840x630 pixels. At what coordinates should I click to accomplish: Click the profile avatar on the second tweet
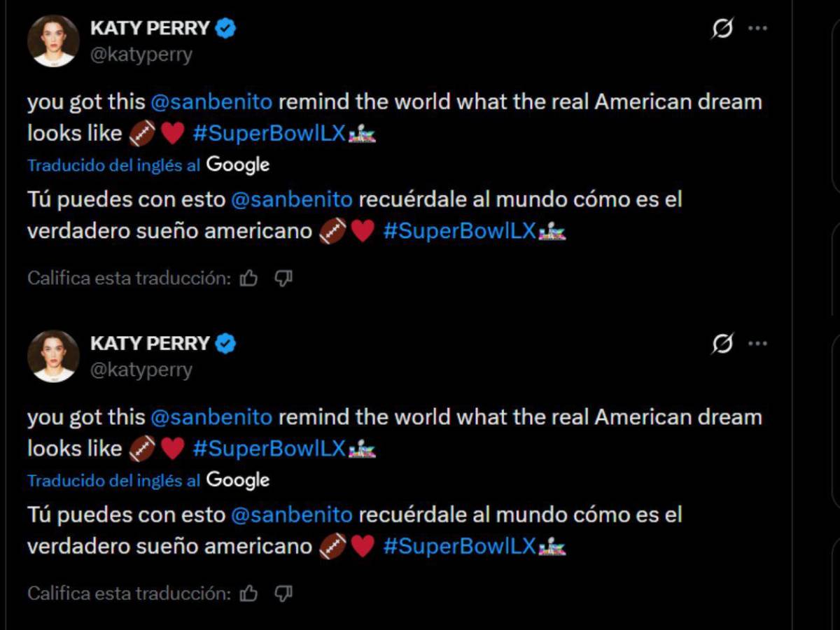coord(53,356)
